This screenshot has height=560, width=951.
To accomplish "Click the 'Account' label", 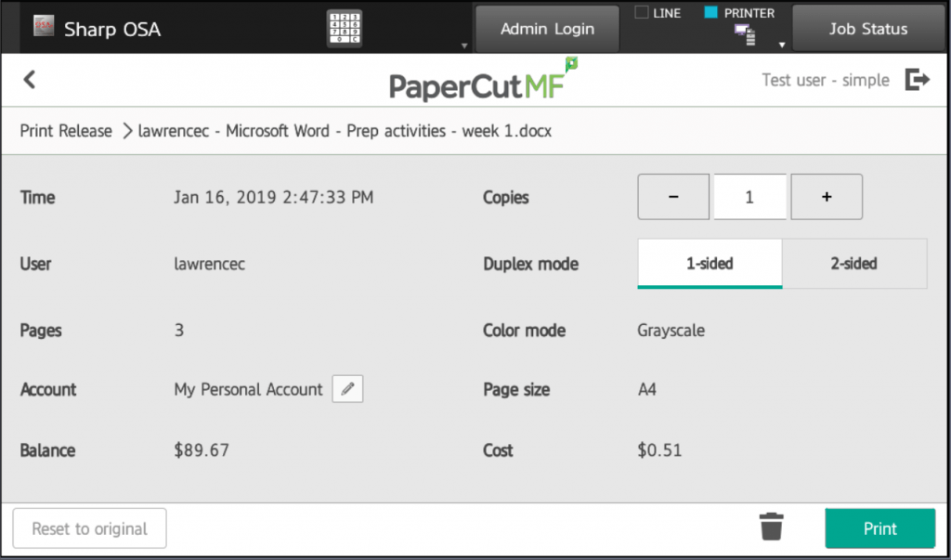I will [x=48, y=389].
